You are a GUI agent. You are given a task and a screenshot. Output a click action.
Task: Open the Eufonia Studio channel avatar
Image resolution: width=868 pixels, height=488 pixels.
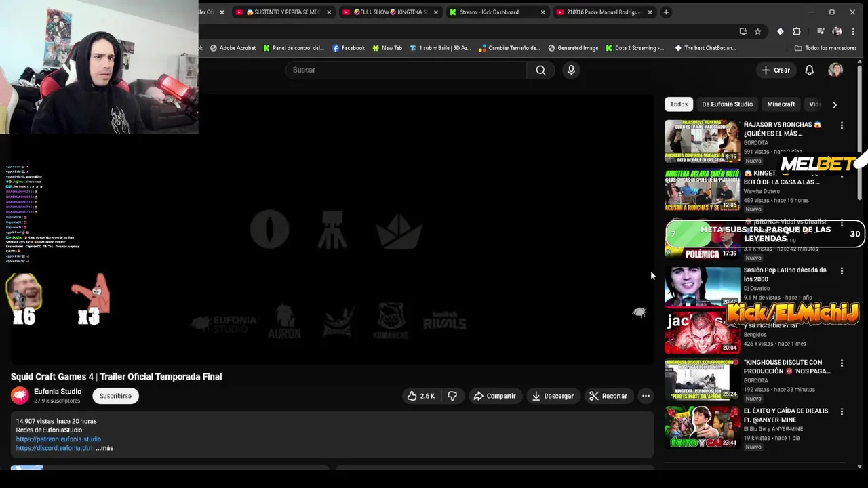pos(20,395)
